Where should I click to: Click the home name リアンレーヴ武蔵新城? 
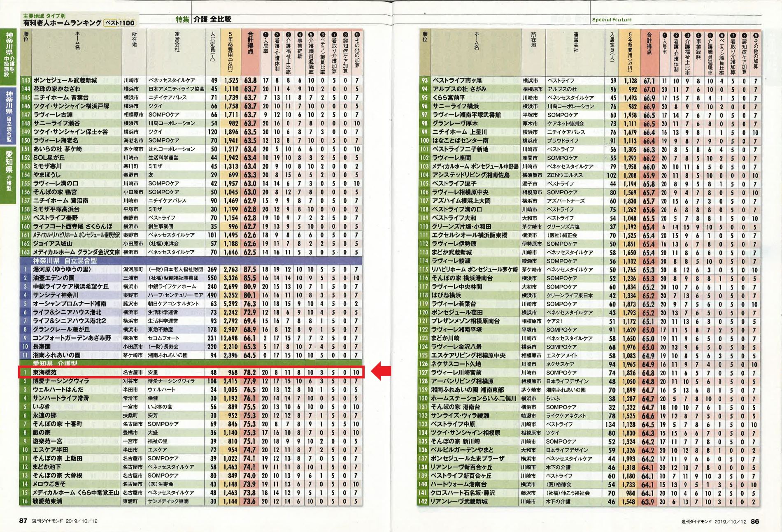tap(459, 502)
